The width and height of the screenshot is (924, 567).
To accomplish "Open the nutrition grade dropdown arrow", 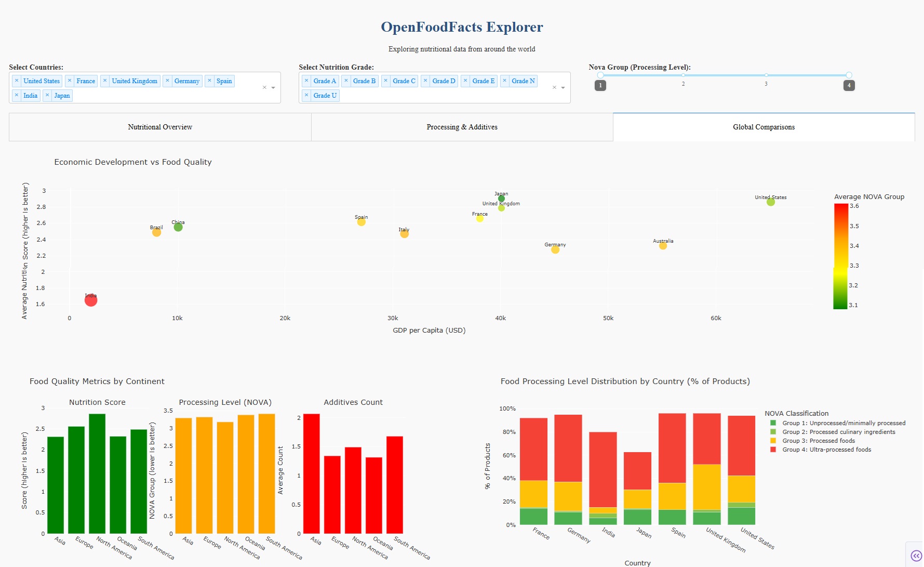I will 563,88.
